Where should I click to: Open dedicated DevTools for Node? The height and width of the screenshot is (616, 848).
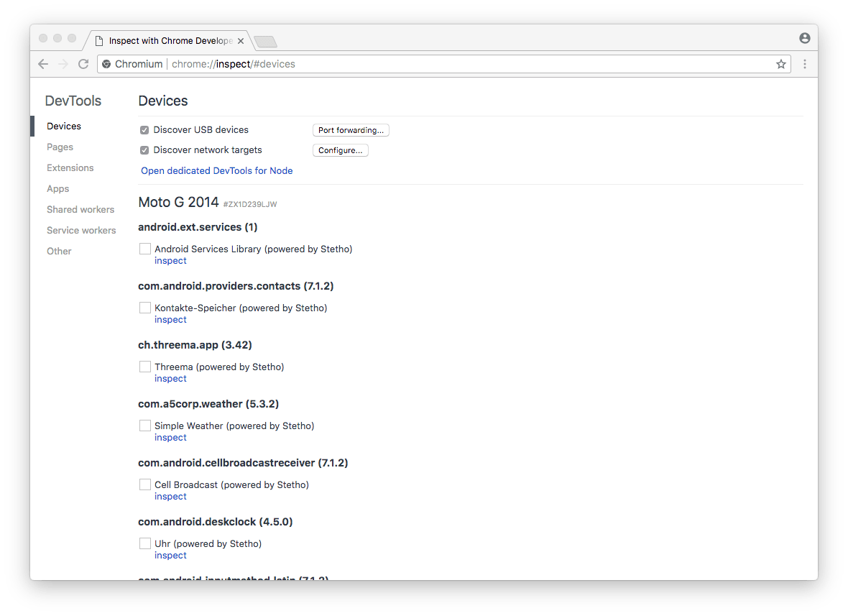coord(216,171)
